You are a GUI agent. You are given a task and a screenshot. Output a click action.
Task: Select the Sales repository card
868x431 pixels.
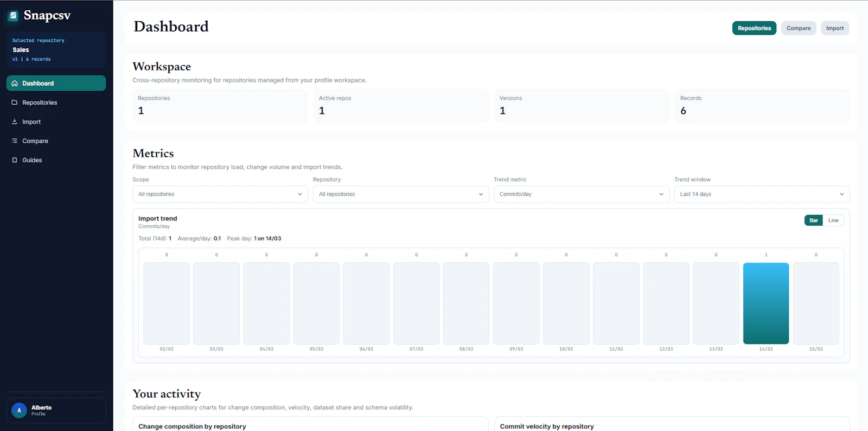click(x=56, y=49)
